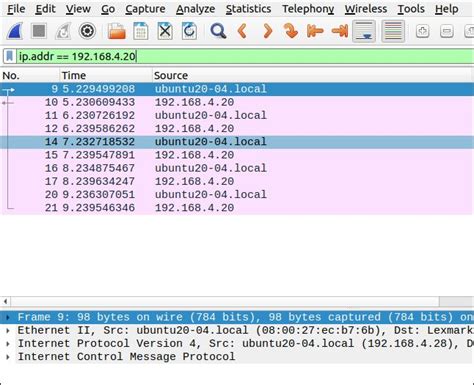Select packet 20 at time 9.236307051

pos(237,194)
